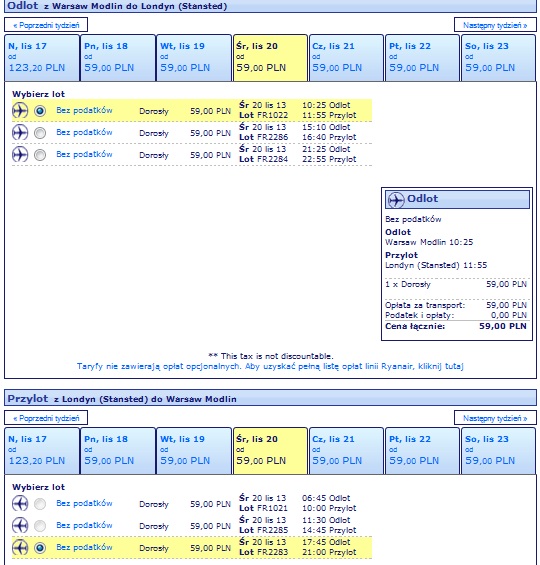This screenshot has height=565, width=540.
Task: Open outbound Cz, lis 21 date tab
Action: tap(346, 58)
